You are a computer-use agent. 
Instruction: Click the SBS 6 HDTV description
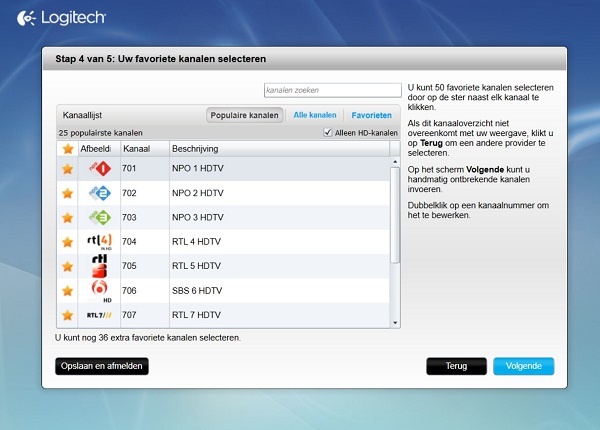[x=197, y=291]
